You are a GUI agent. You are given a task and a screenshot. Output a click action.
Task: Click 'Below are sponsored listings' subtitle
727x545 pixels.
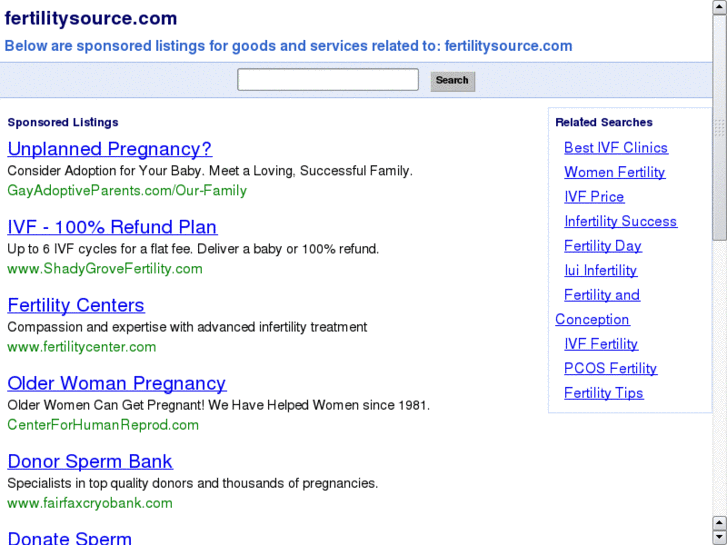(288, 46)
